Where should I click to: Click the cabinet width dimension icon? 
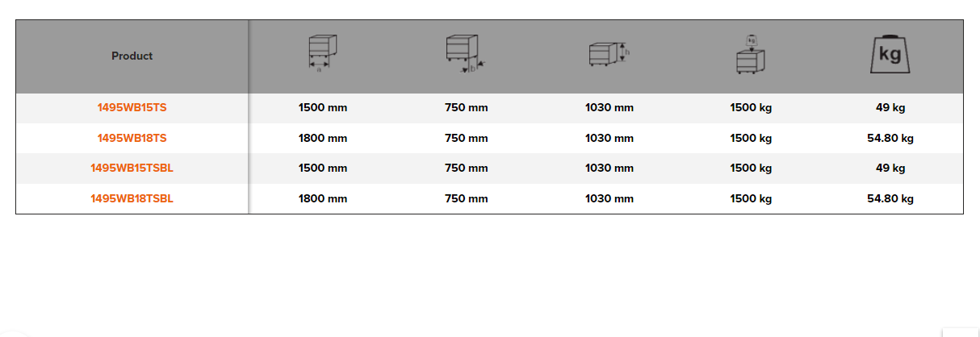click(x=323, y=55)
